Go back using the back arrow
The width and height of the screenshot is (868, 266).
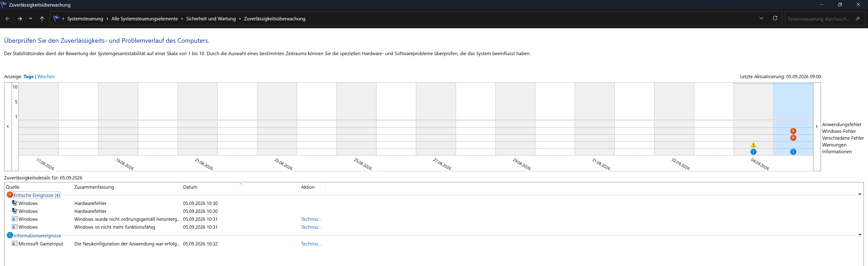click(x=7, y=19)
